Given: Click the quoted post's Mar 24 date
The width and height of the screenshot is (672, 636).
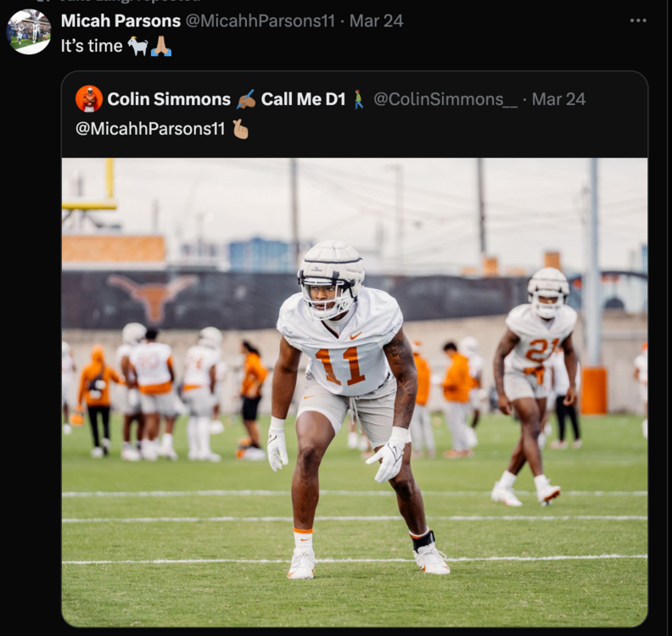Looking at the screenshot, I should click(558, 99).
